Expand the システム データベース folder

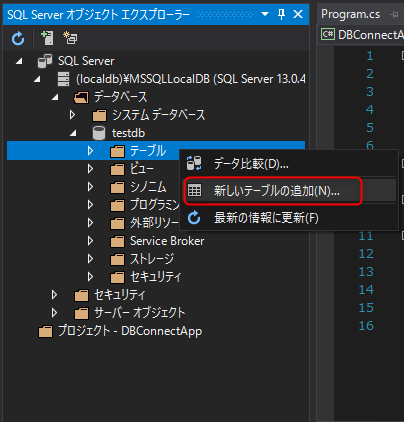[72, 115]
